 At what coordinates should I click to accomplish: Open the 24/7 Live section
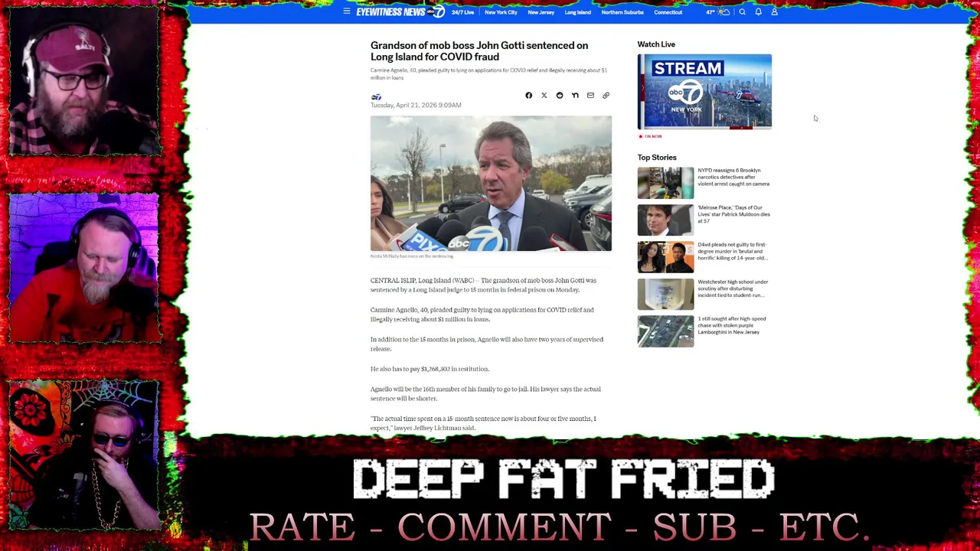click(462, 12)
